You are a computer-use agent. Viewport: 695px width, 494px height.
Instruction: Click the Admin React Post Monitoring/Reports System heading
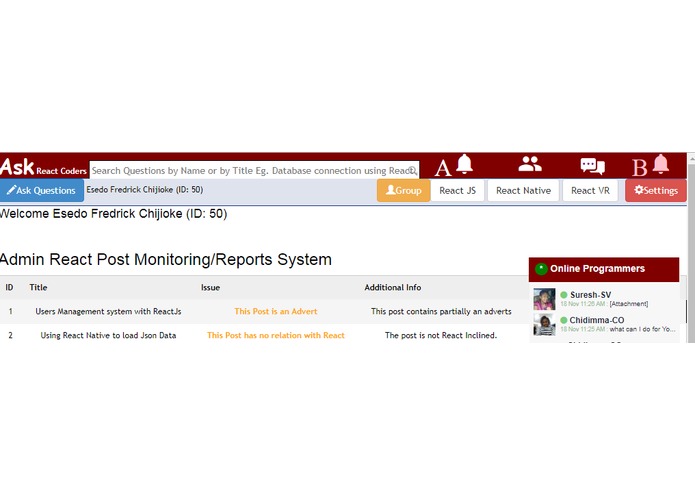166,260
